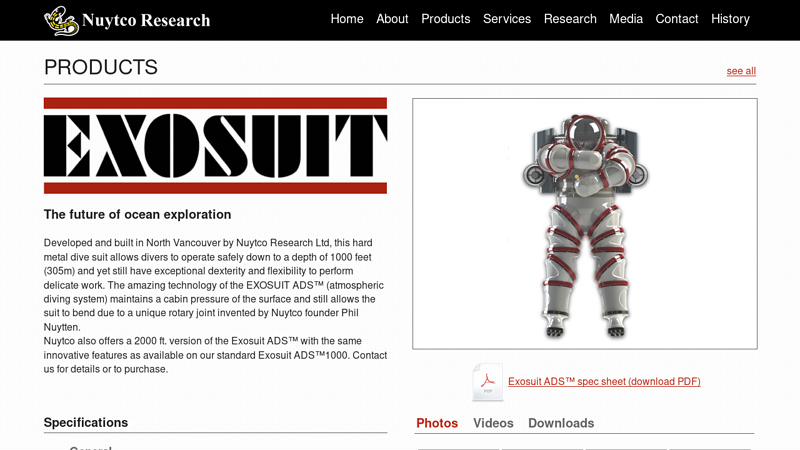The height and width of the screenshot is (450, 800).
Task: Click the Nuytco Research site title
Action: pyautogui.click(x=146, y=20)
